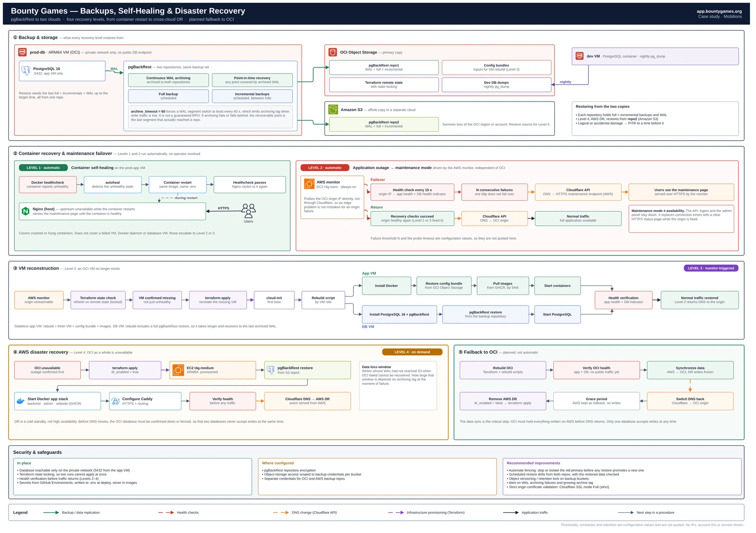
Task: Click the Docker whale icon
Action: coord(20,401)
